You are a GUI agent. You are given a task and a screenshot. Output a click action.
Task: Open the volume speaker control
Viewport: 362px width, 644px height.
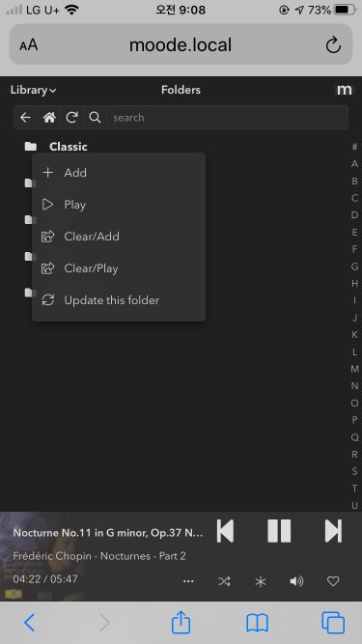(x=296, y=581)
